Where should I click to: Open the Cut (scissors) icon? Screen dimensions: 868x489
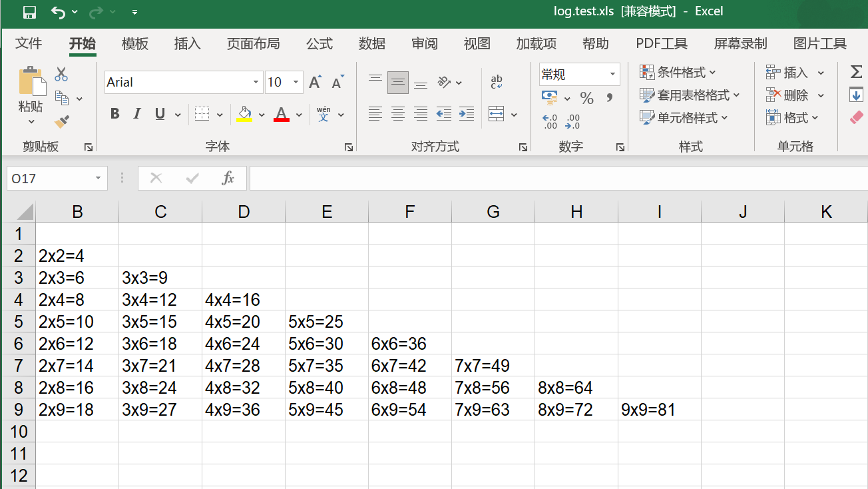[61, 73]
